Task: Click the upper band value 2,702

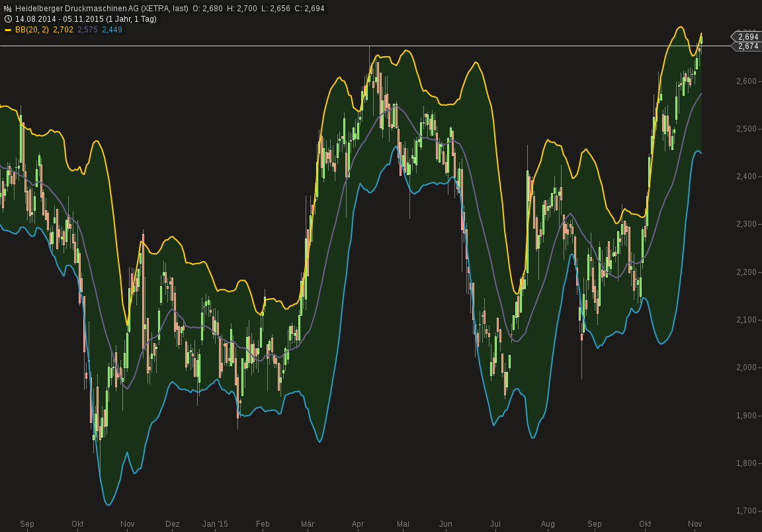Action: pyautogui.click(x=63, y=30)
